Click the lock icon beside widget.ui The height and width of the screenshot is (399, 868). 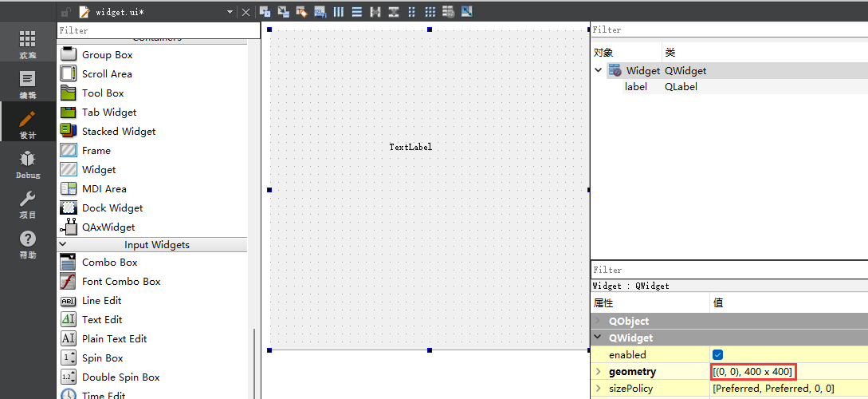[x=66, y=12]
